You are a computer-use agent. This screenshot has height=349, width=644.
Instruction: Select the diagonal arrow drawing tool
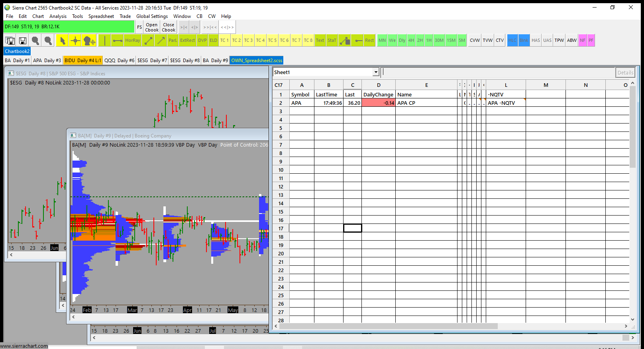[161, 40]
